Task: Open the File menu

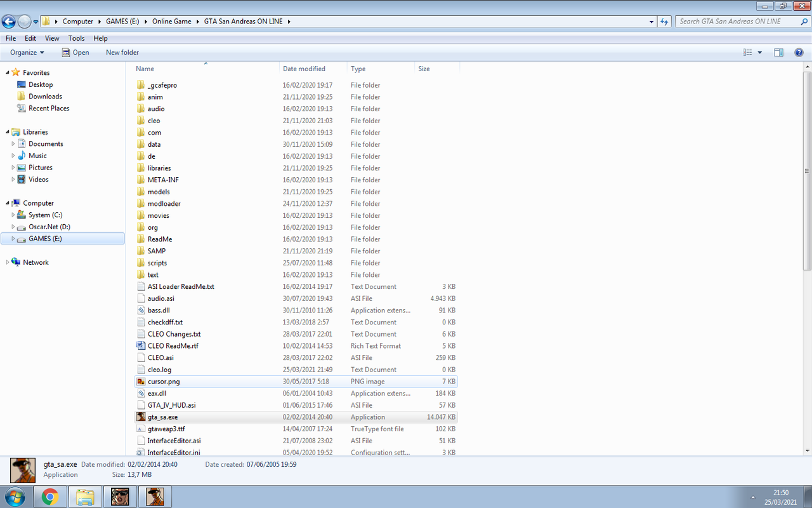Action: tap(11, 38)
